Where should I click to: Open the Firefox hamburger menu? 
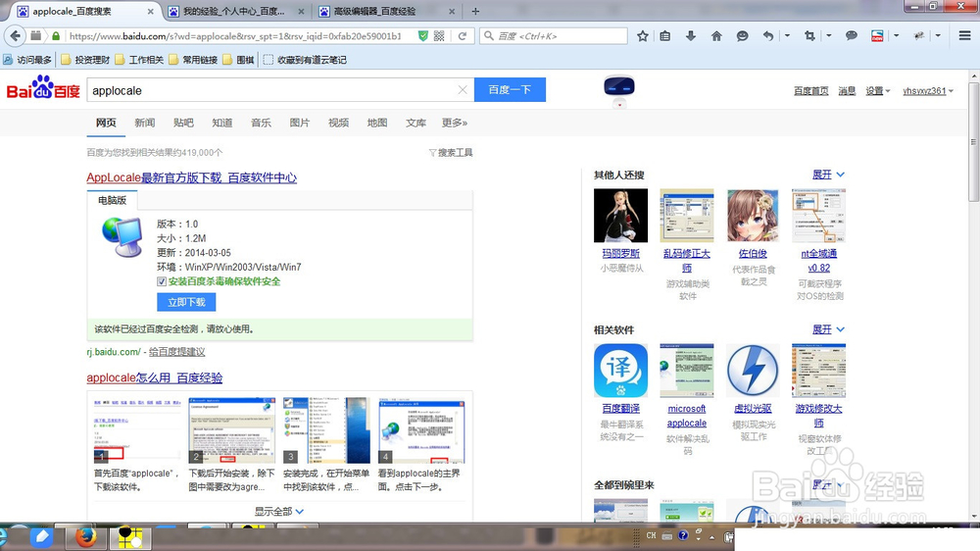(965, 35)
